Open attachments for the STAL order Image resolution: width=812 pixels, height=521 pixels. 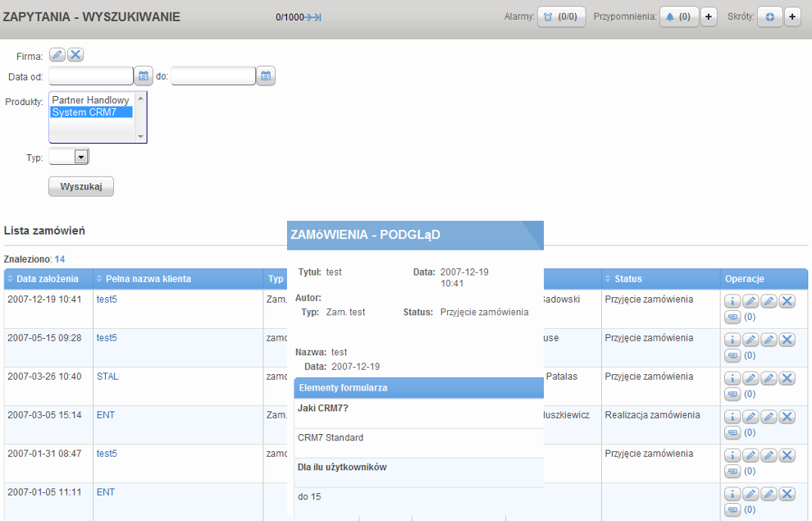732,394
